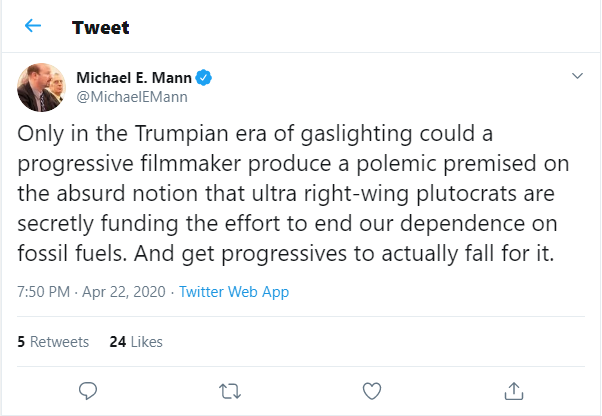This screenshot has height=416, width=602.
Task: Click the blue verified badge
Action: 202,78
